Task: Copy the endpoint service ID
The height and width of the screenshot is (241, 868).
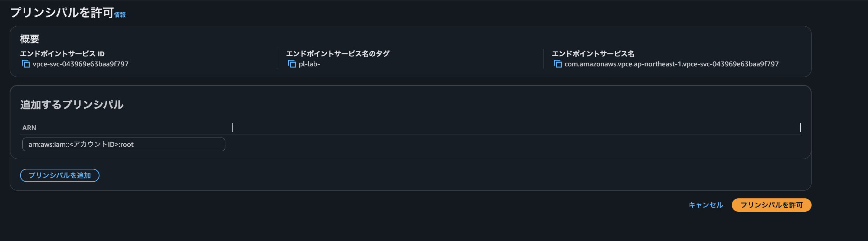Action: [26, 63]
